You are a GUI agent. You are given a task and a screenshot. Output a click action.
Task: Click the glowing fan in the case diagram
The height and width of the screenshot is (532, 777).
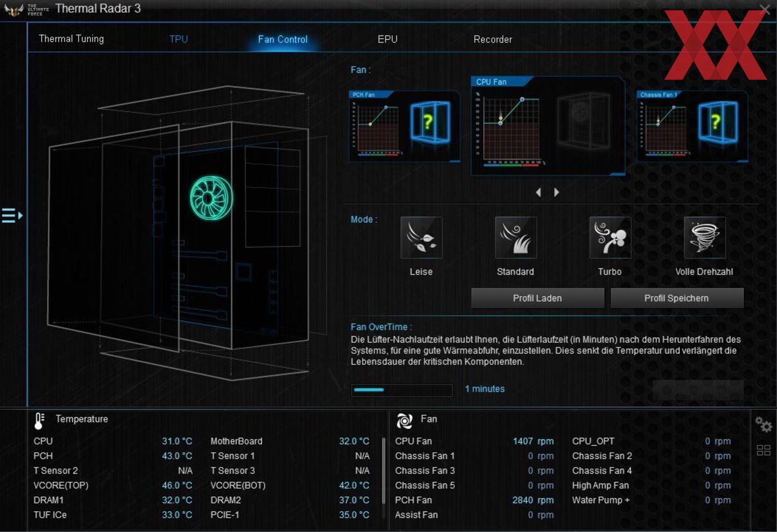pos(211,198)
